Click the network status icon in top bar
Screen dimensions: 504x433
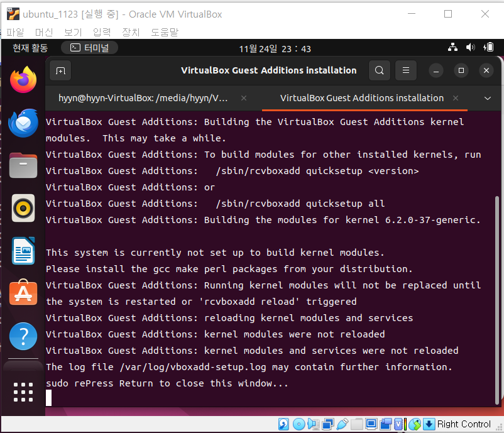click(453, 47)
